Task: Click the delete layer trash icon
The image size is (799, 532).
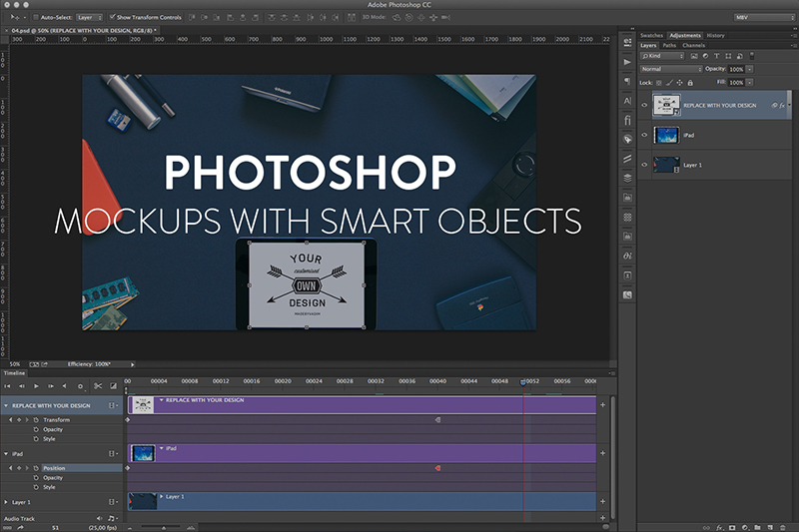Action: coord(785,526)
